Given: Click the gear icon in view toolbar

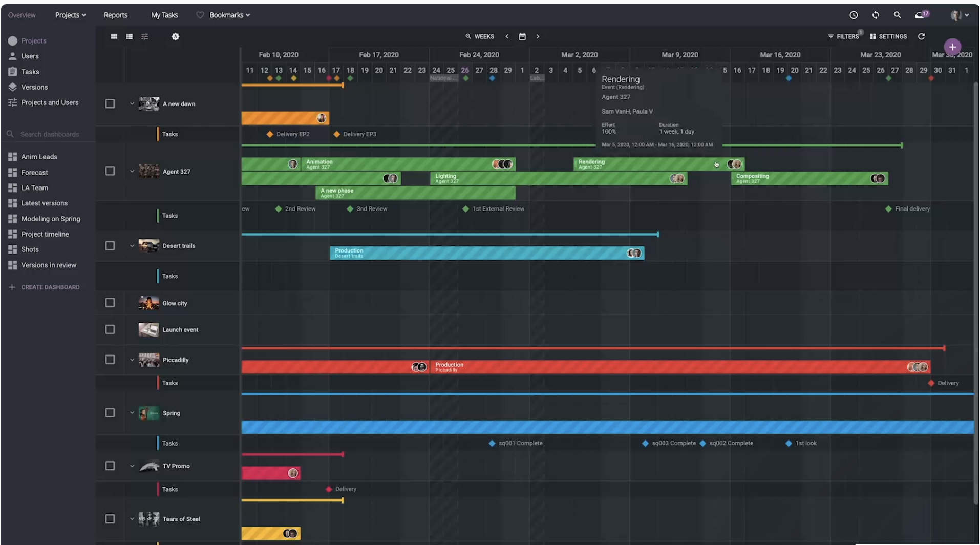Looking at the screenshot, I should pos(175,37).
